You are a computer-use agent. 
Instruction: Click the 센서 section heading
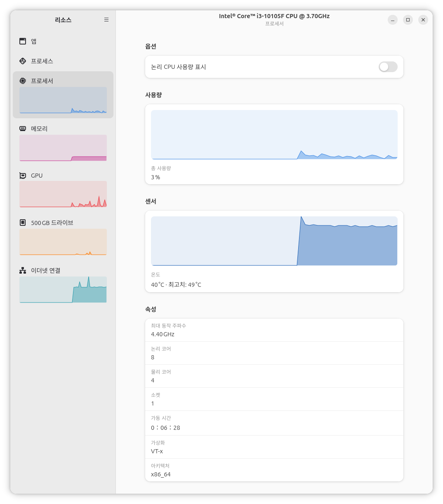[x=151, y=201]
